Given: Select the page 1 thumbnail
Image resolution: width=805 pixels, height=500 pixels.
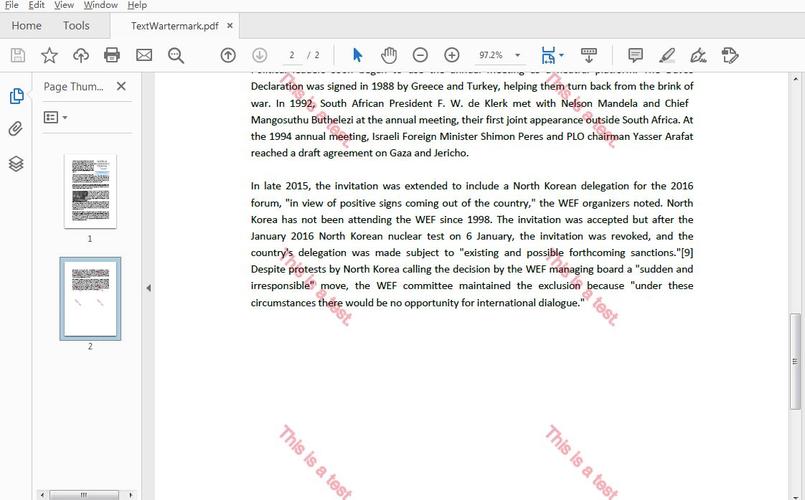Looking at the screenshot, I should tap(90, 191).
